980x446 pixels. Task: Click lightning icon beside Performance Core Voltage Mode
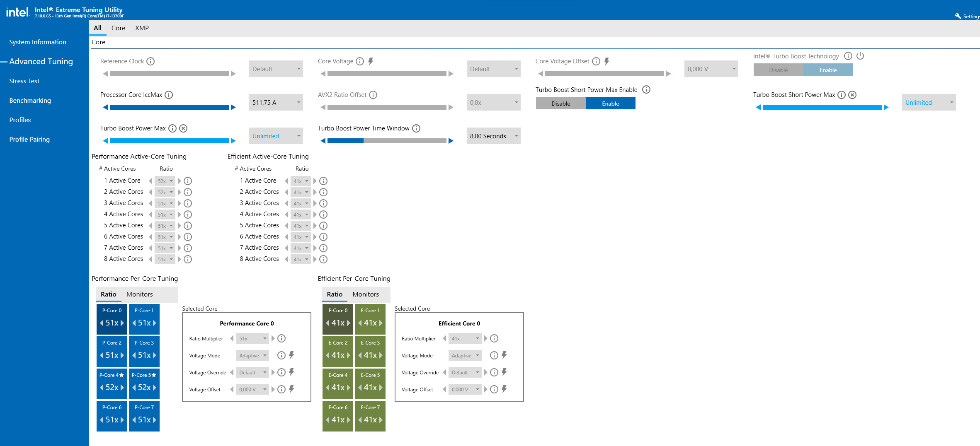tap(292, 355)
